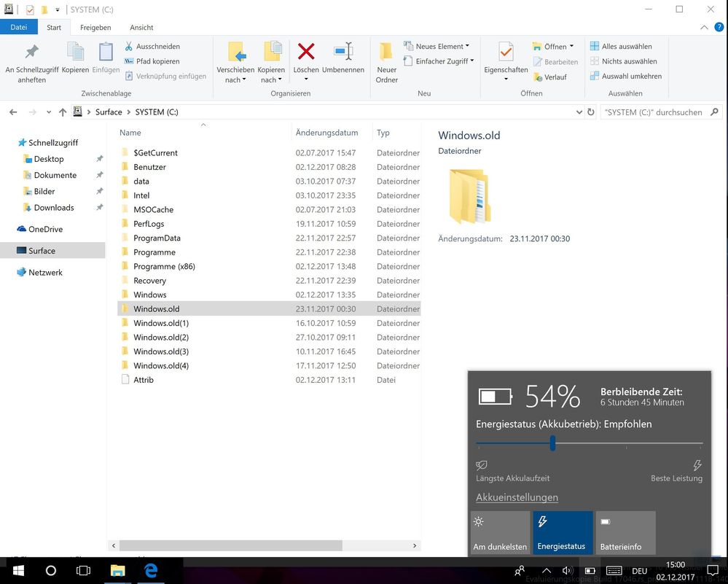Open Windows Start menu
Screen dimensions: 728x584
coord(18,570)
